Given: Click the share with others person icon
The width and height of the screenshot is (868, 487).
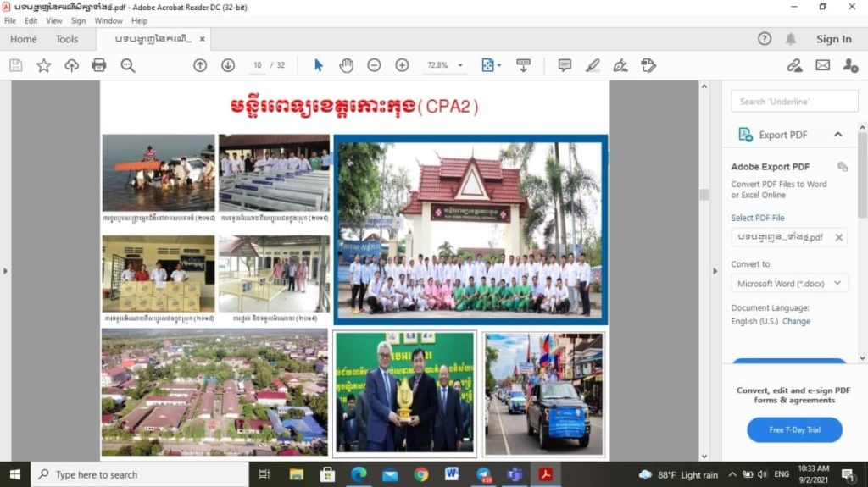Looking at the screenshot, I should [x=850, y=65].
